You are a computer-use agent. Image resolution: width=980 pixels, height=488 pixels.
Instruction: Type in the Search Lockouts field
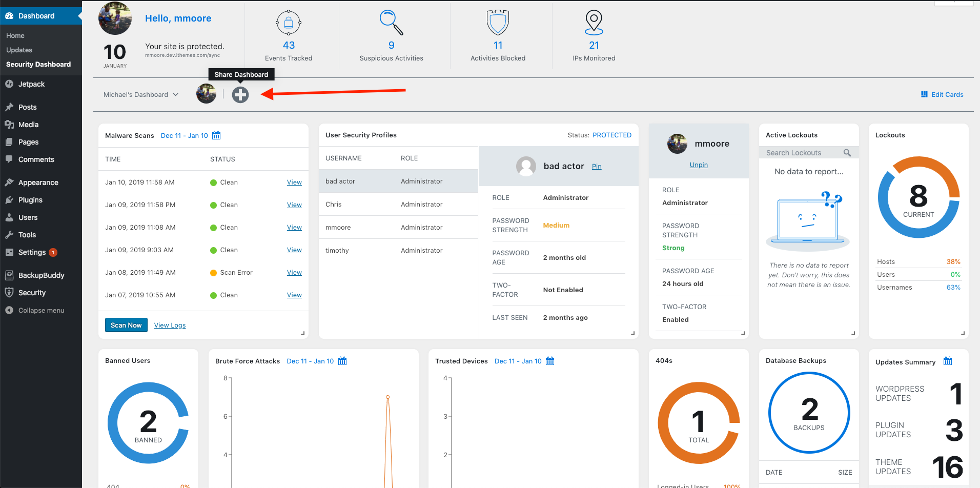[802, 153]
